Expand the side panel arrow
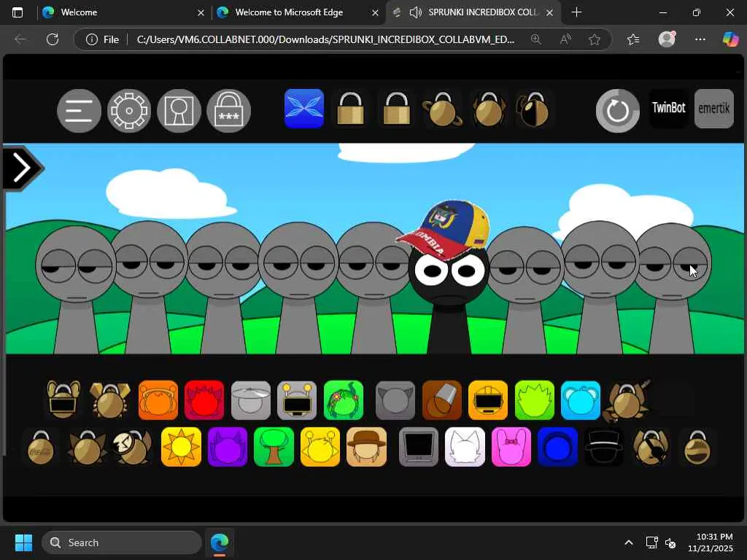This screenshot has height=560, width=747. [23, 168]
